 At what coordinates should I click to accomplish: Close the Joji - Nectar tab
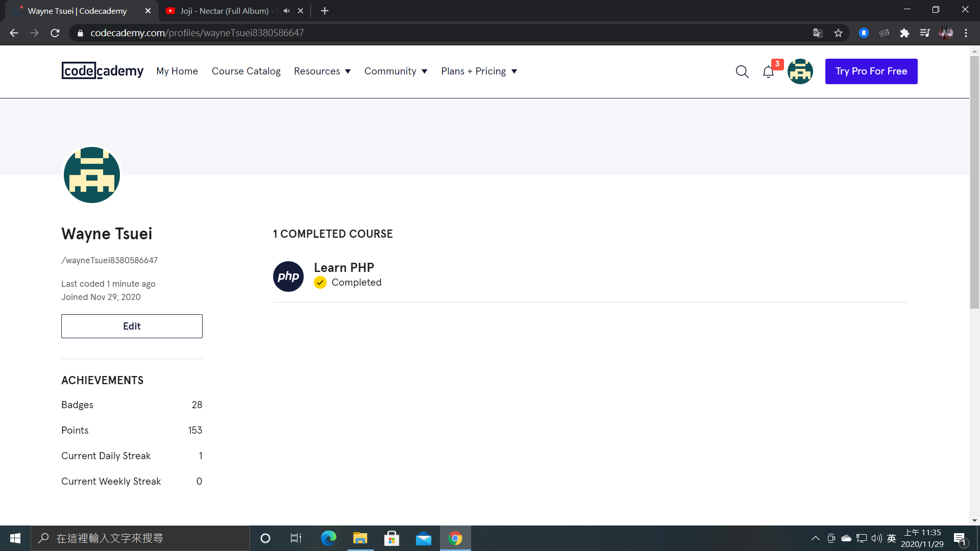point(301,11)
